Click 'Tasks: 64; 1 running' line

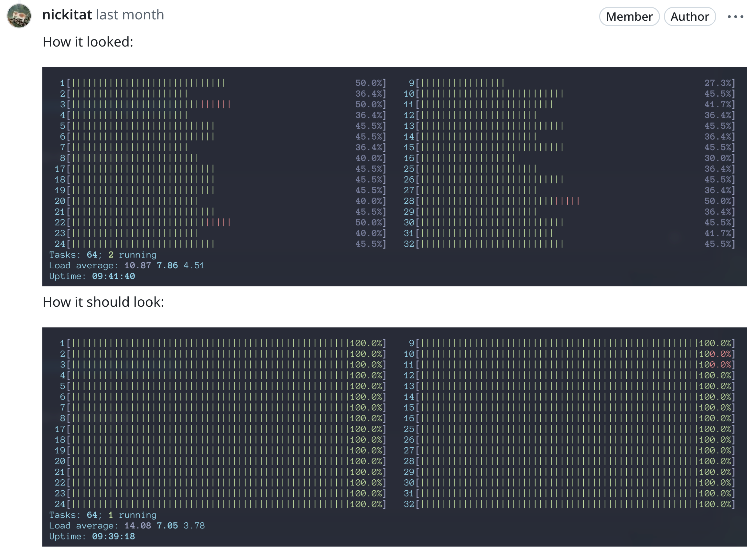tap(103, 515)
